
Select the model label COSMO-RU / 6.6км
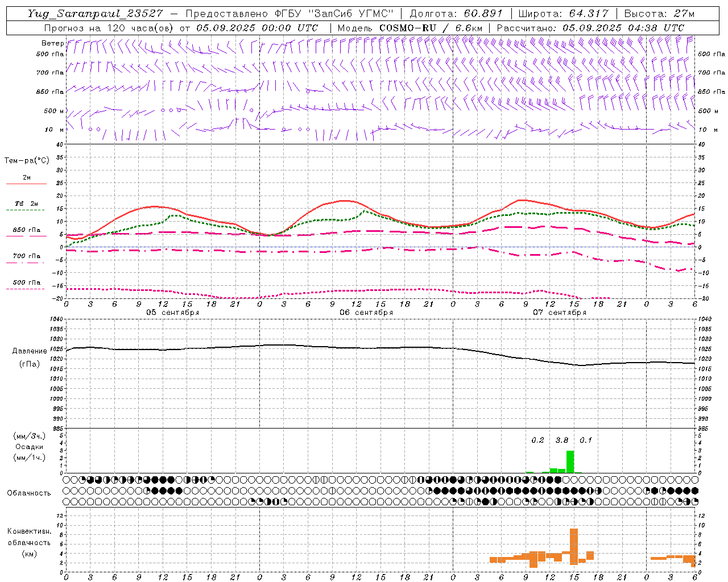[x=431, y=28]
